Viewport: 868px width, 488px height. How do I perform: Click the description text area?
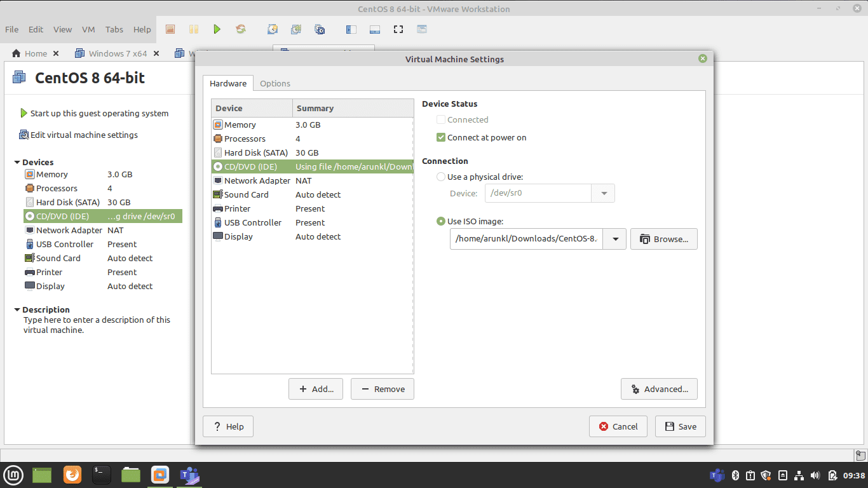click(97, 325)
